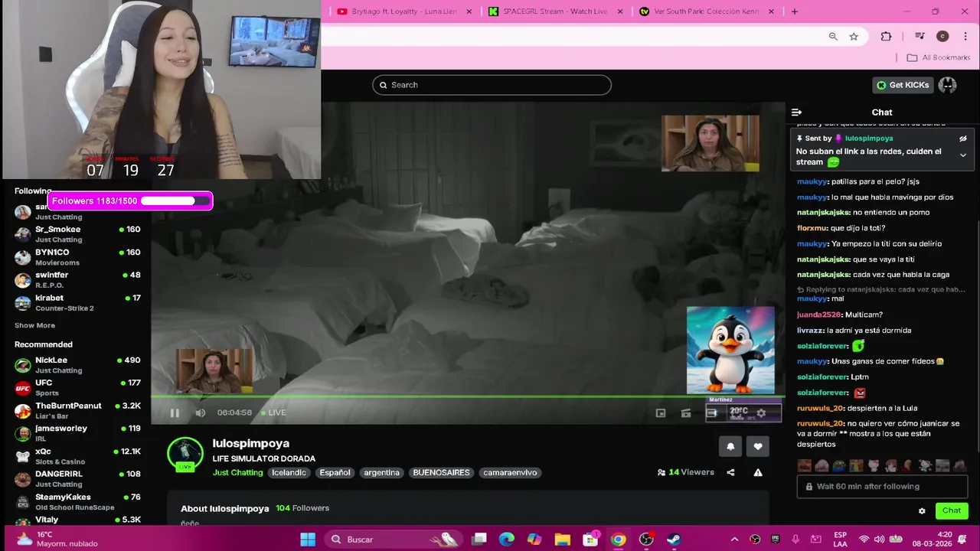Open the browser zoom magnifier icon
980x551 pixels.
[833, 36]
